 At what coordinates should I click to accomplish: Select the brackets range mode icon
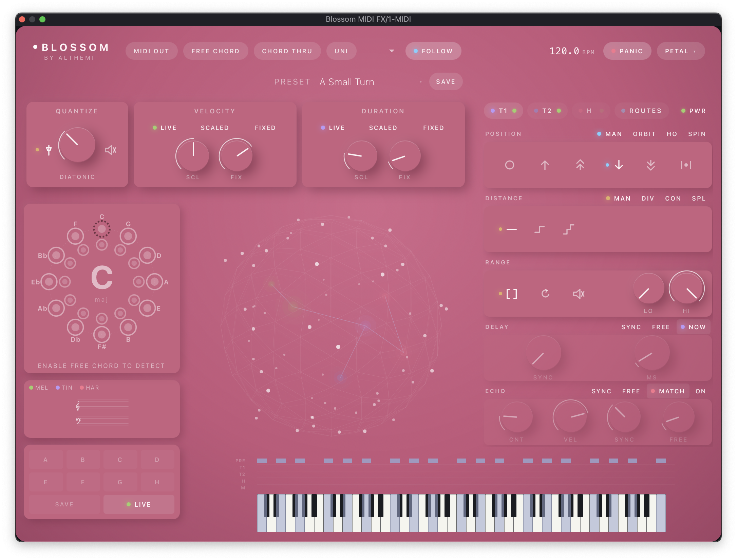[512, 294]
